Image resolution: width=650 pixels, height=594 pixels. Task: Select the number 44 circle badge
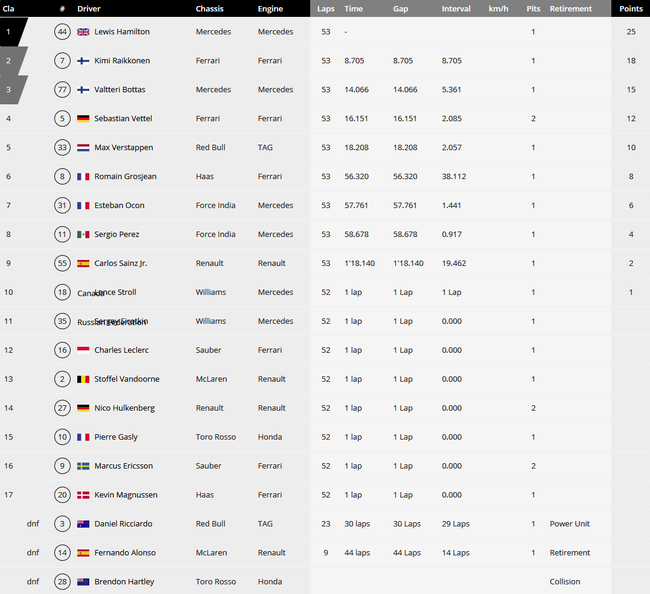click(62, 32)
